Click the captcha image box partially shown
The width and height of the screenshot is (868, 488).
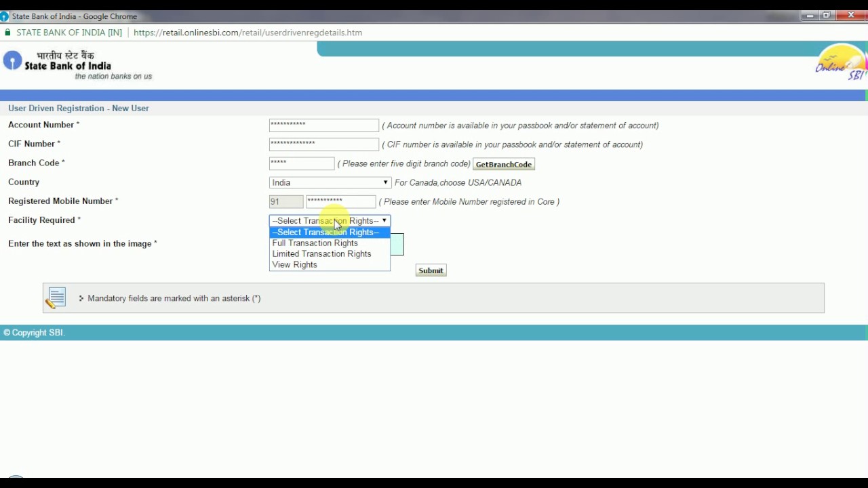point(397,245)
